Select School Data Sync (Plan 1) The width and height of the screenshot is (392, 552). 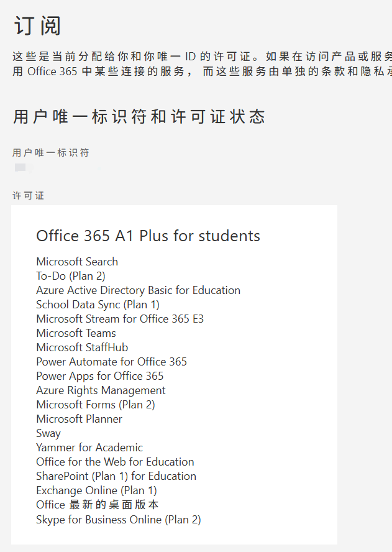pyautogui.click(x=98, y=305)
